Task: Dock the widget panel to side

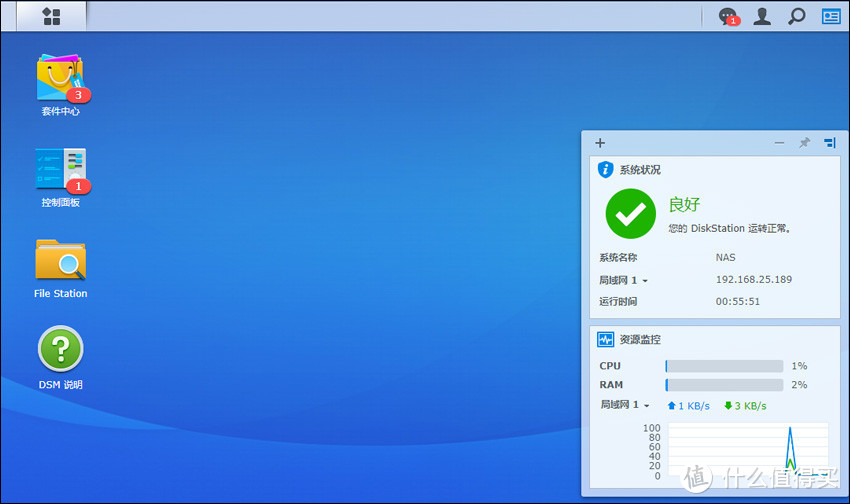Action: (x=830, y=143)
